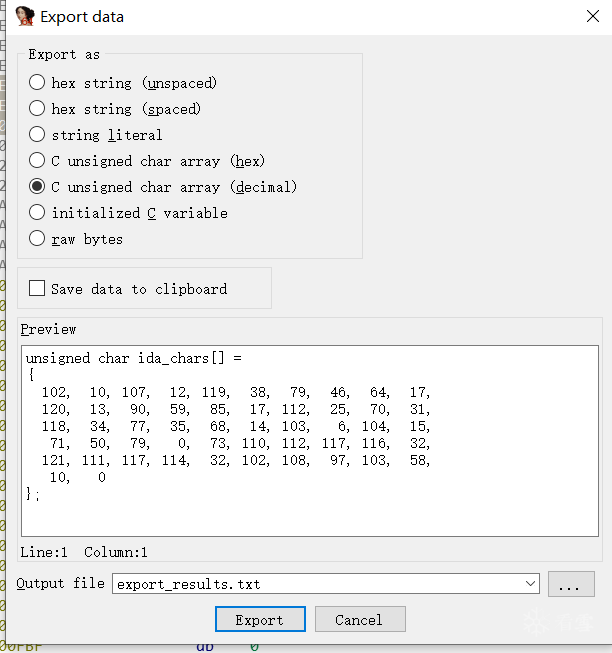This screenshot has height=653, width=612.
Task: Close the Export data dialog
Action: click(589, 16)
